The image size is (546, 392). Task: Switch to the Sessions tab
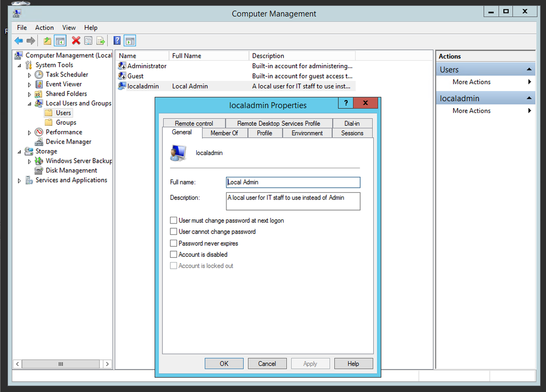click(352, 133)
